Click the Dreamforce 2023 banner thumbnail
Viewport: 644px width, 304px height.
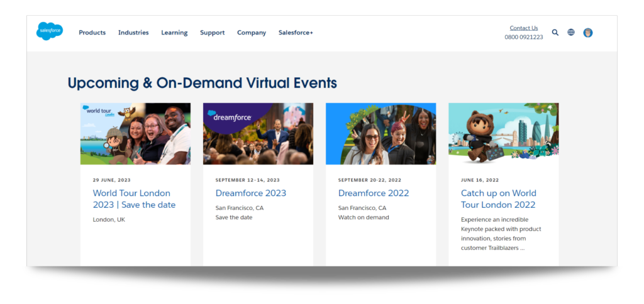click(258, 134)
